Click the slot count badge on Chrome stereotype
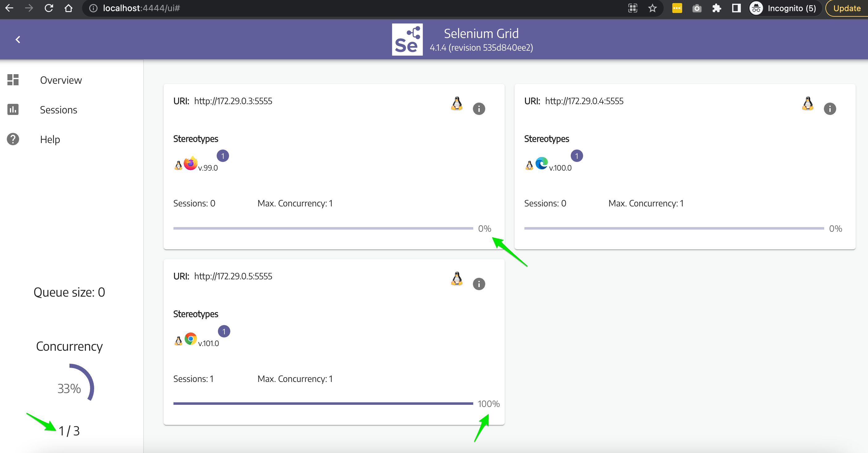This screenshot has height=453, width=868. pyautogui.click(x=224, y=331)
